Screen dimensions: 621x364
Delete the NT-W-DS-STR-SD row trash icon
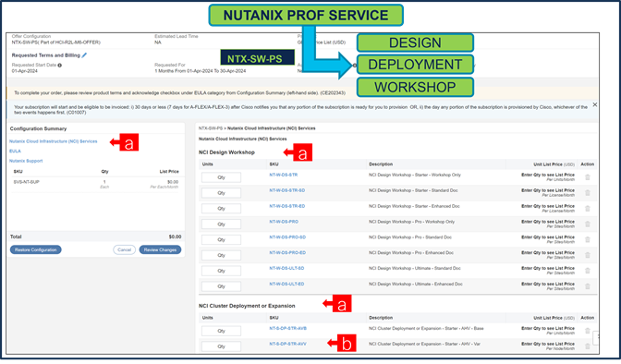pyautogui.click(x=588, y=193)
